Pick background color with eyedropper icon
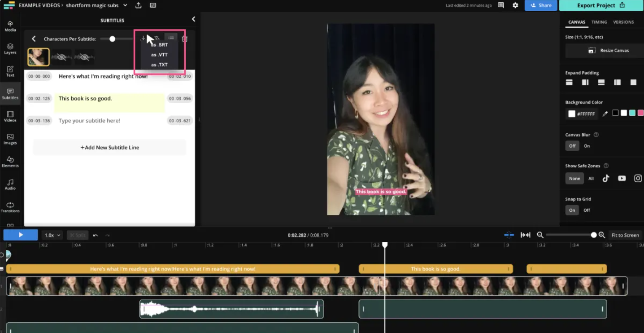644x333 pixels. click(605, 114)
